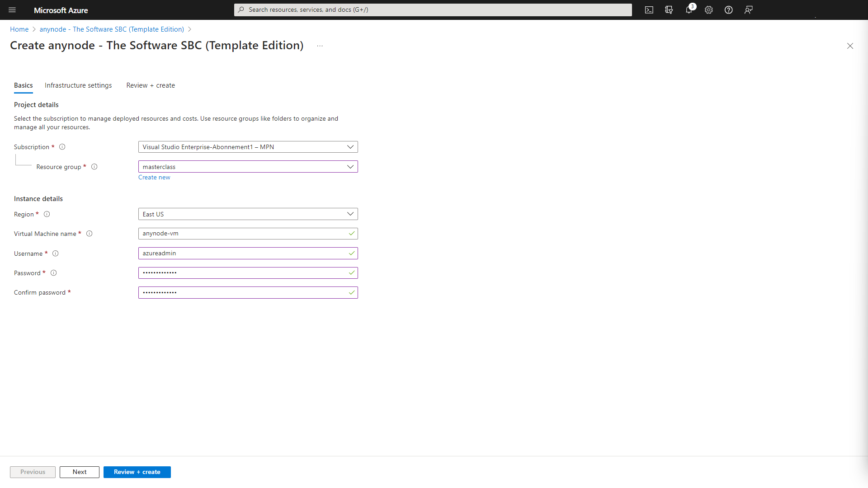Click the Next button
This screenshot has height=488, width=868.
point(79,472)
